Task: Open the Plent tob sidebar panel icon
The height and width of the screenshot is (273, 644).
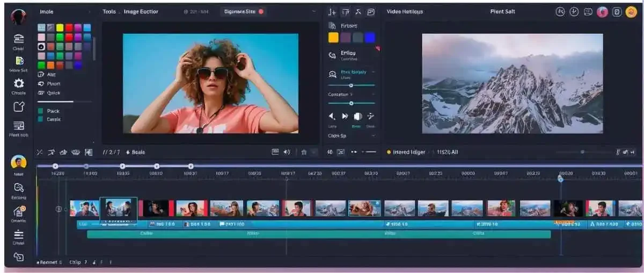Action: (x=19, y=126)
